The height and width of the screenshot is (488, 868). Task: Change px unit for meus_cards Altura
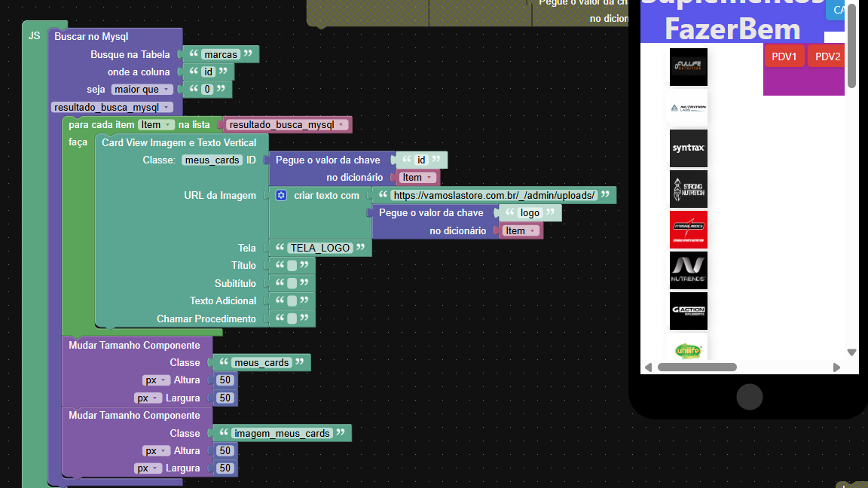pos(156,380)
